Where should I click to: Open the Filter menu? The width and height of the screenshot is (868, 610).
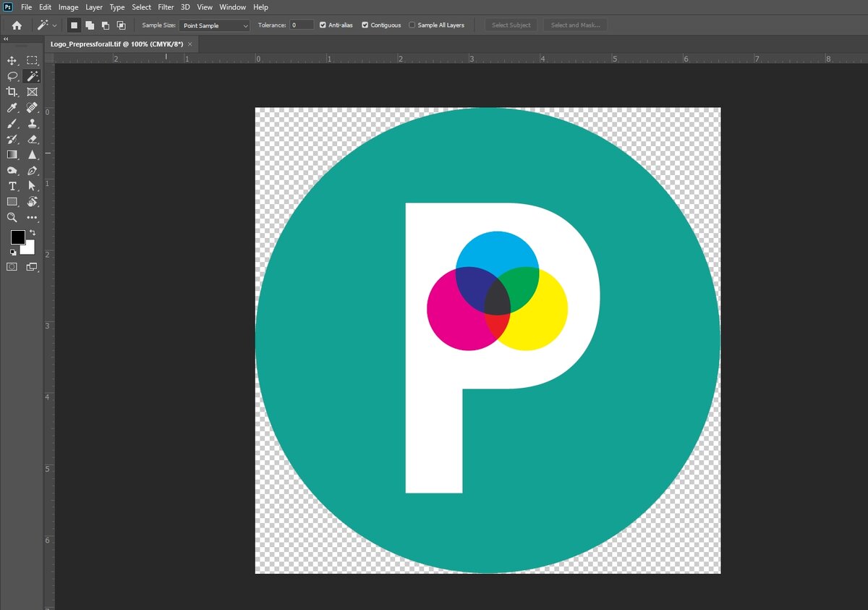pyautogui.click(x=166, y=7)
